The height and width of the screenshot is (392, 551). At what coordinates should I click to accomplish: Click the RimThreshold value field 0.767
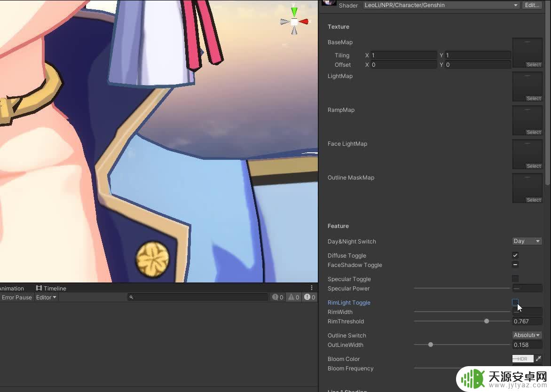pyautogui.click(x=527, y=321)
